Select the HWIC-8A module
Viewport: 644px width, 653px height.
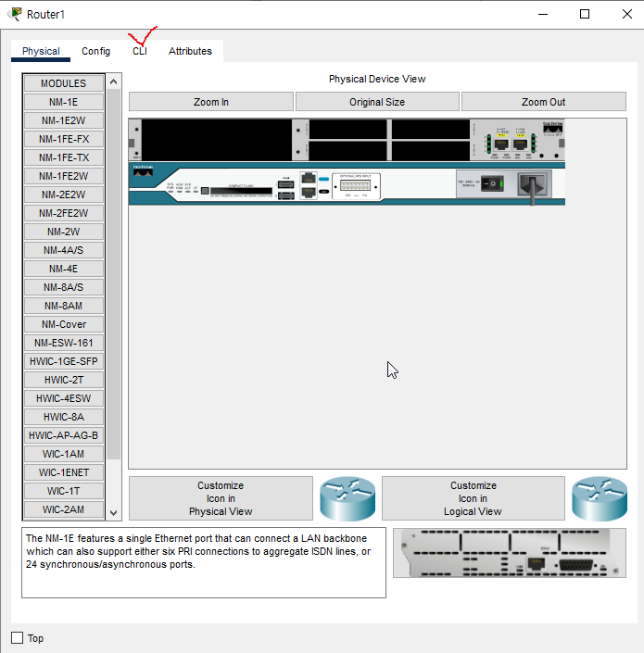pos(64,417)
